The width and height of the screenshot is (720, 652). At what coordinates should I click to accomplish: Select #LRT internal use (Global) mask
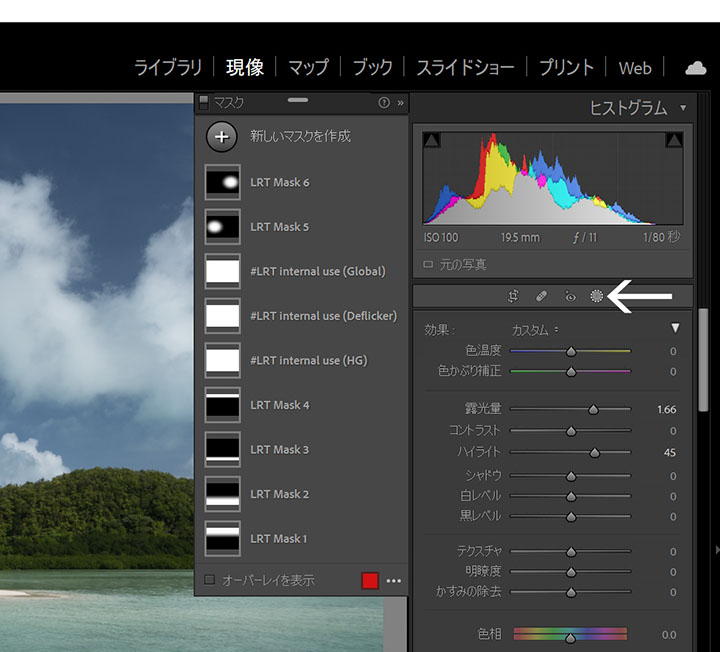tap(301, 271)
